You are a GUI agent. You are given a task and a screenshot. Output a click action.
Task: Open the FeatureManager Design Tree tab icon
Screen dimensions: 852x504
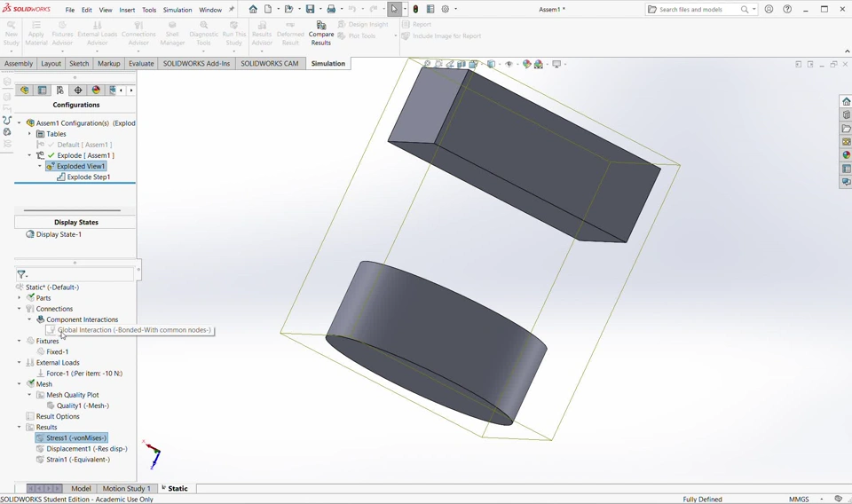(24, 91)
